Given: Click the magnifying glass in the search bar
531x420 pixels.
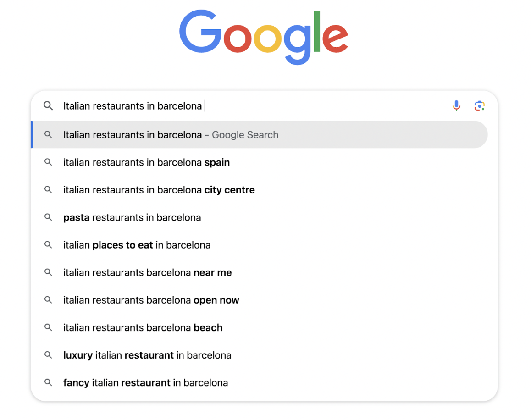Looking at the screenshot, I should pos(48,105).
